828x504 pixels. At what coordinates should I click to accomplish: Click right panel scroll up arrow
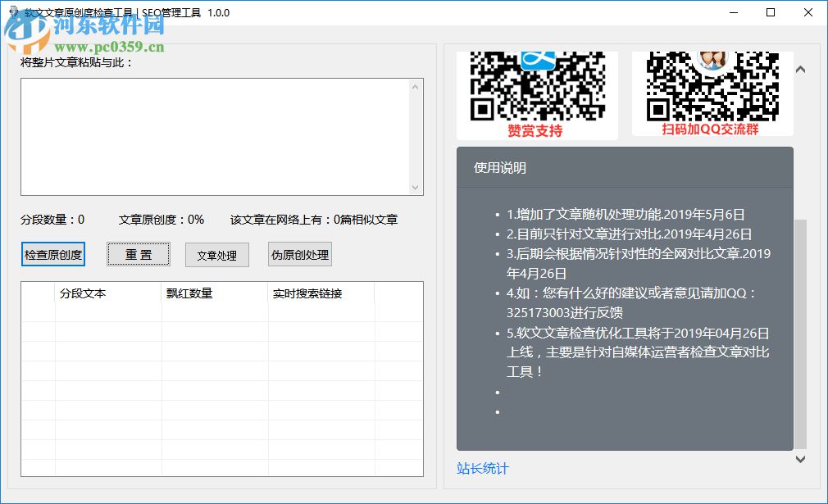[801, 70]
